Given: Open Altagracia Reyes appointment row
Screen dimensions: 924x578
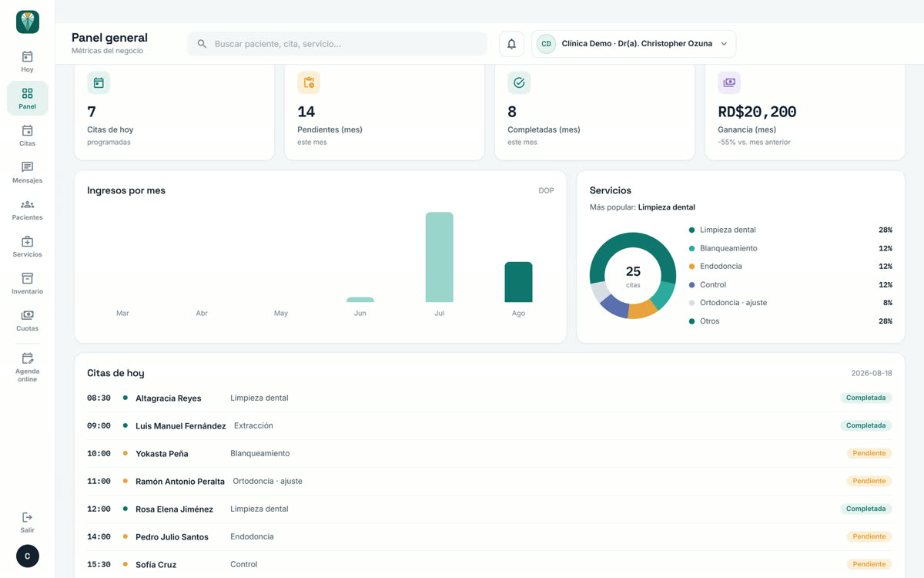Looking at the screenshot, I should [x=490, y=398].
